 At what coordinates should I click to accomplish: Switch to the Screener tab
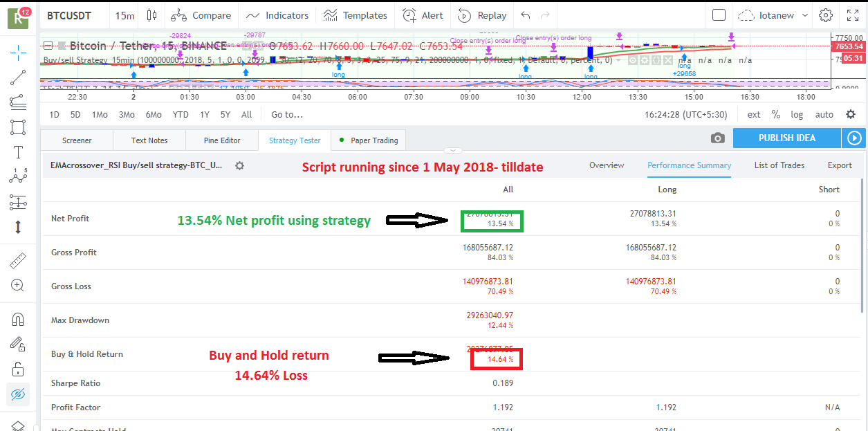coord(77,140)
